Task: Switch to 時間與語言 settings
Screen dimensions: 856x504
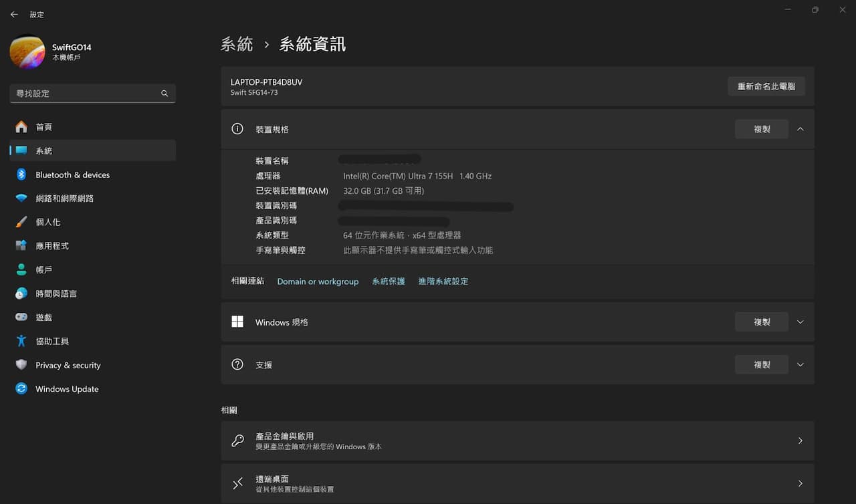Action: tap(93, 293)
